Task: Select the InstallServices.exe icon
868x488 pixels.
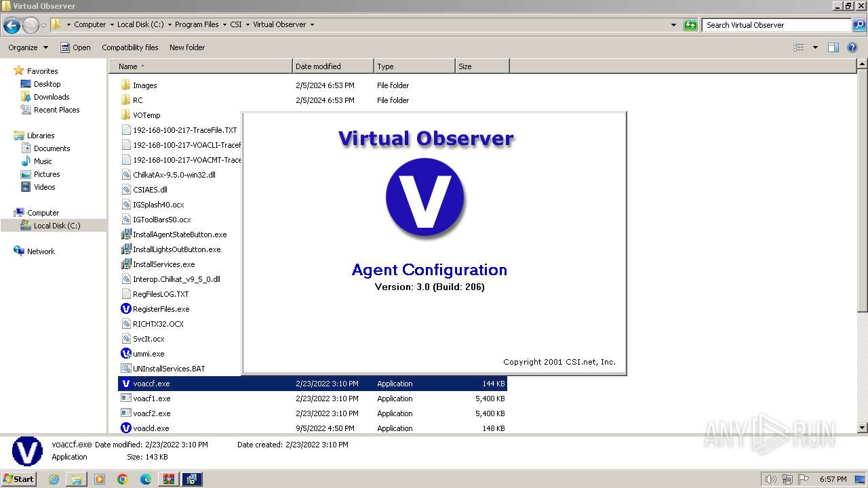Action: [125, 264]
